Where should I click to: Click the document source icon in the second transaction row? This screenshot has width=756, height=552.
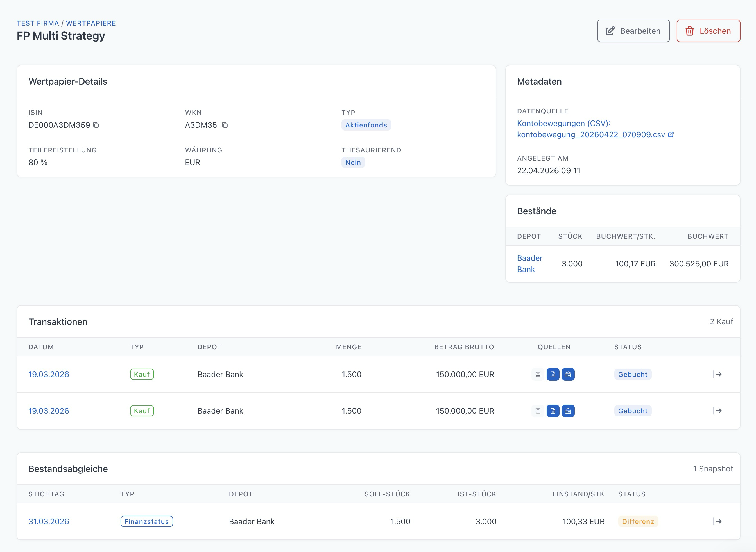tap(553, 411)
